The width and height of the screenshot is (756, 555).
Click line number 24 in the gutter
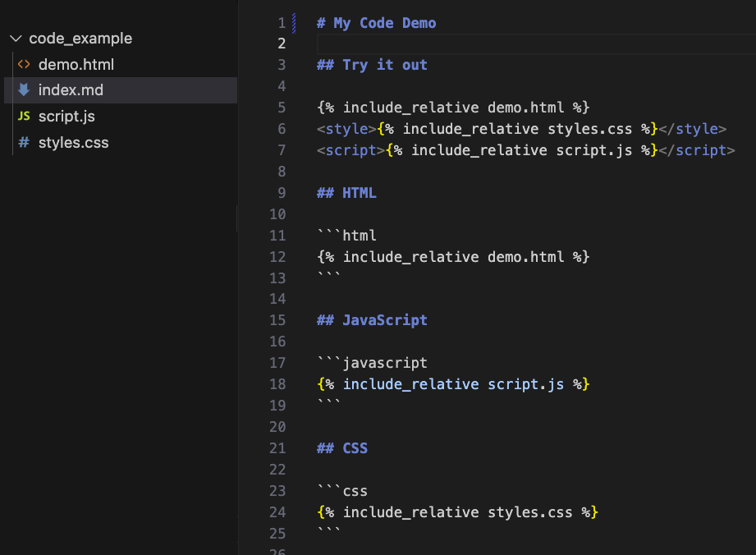point(277,512)
